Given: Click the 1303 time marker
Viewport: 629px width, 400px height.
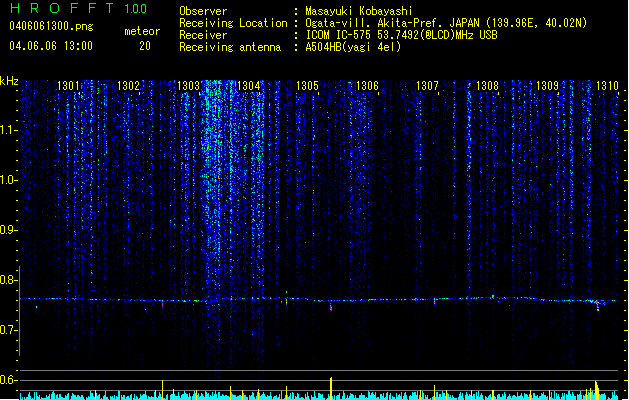Looking at the screenshot, I should pos(189,86).
